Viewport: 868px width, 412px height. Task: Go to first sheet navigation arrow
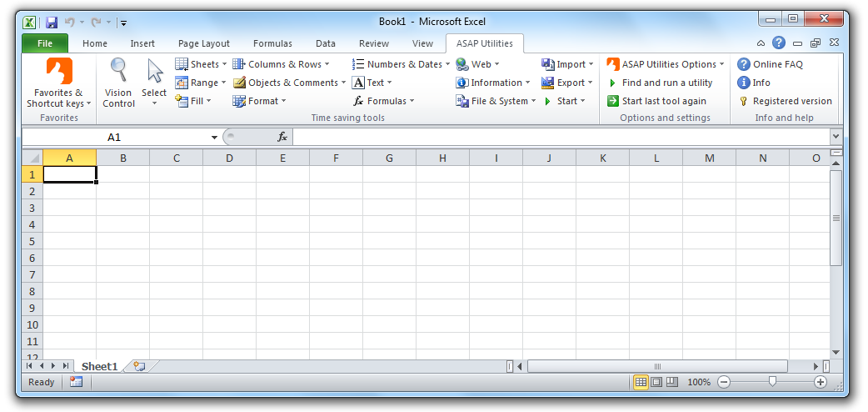click(x=29, y=366)
